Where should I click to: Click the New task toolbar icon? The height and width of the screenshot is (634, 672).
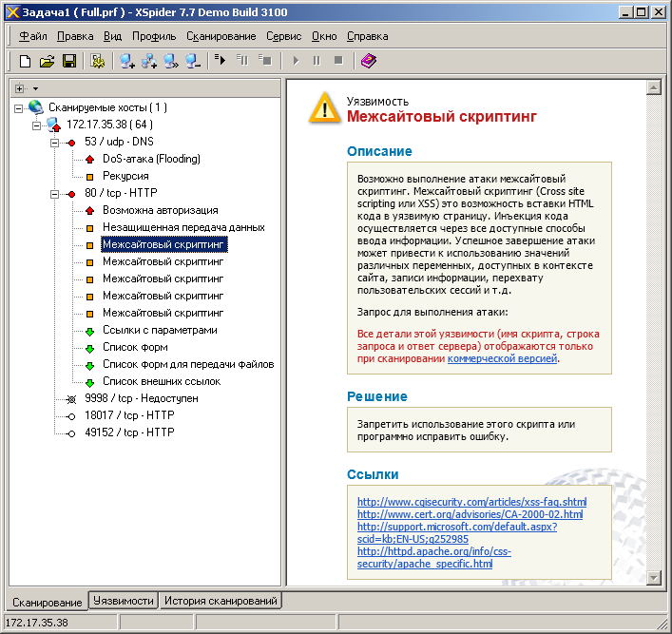coord(26,61)
